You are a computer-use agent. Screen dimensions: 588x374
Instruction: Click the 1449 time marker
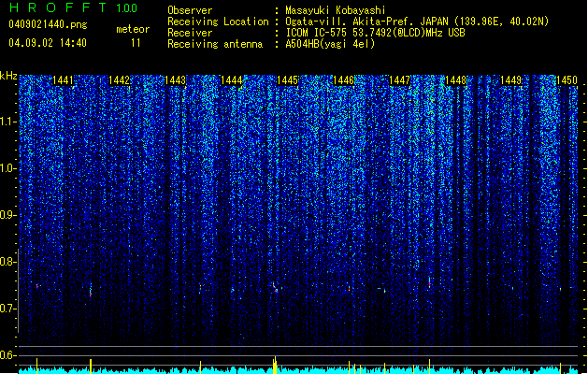tap(511, 80)
